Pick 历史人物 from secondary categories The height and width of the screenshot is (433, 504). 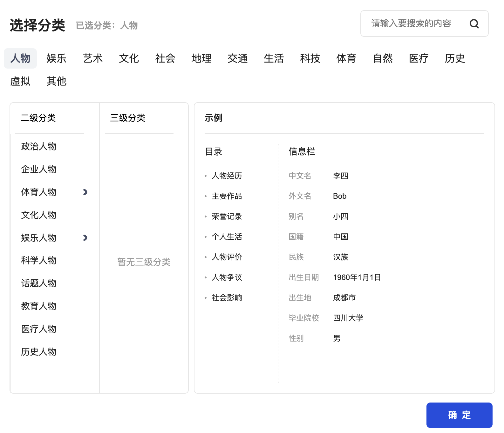coord(39,352)
